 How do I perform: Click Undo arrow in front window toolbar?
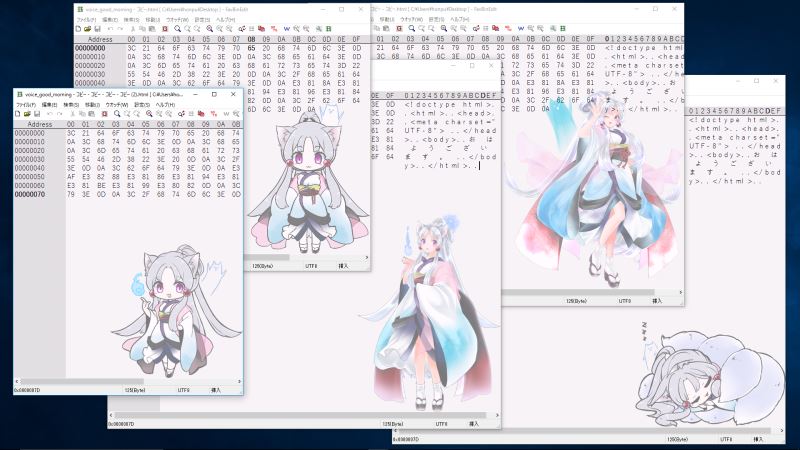(50, 114)
